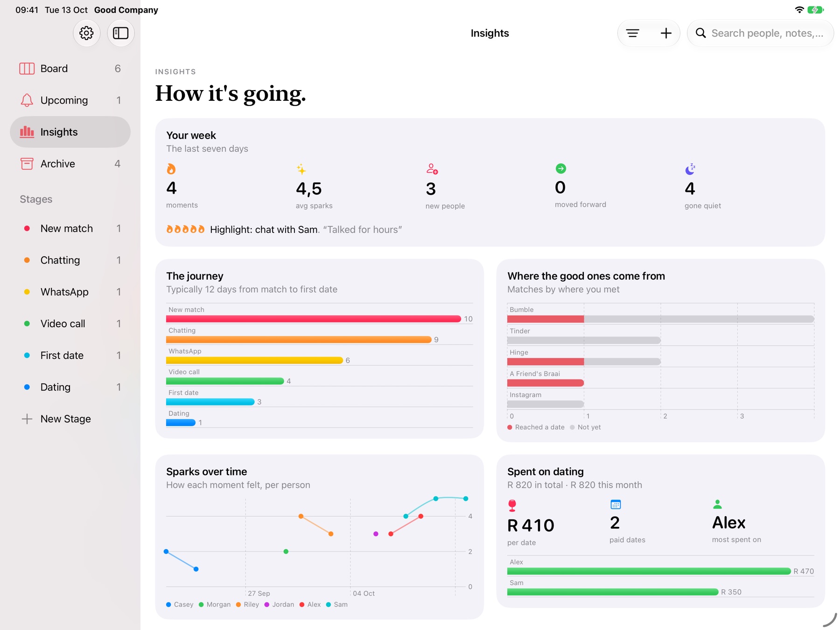Click the Reached a date legend
840x630 pixels.
[x=536, y=427]
